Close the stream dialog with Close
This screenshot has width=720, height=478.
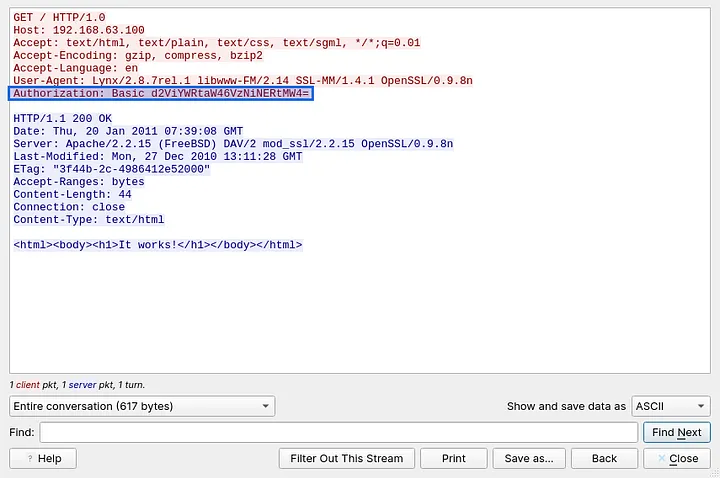coord(677,459)
